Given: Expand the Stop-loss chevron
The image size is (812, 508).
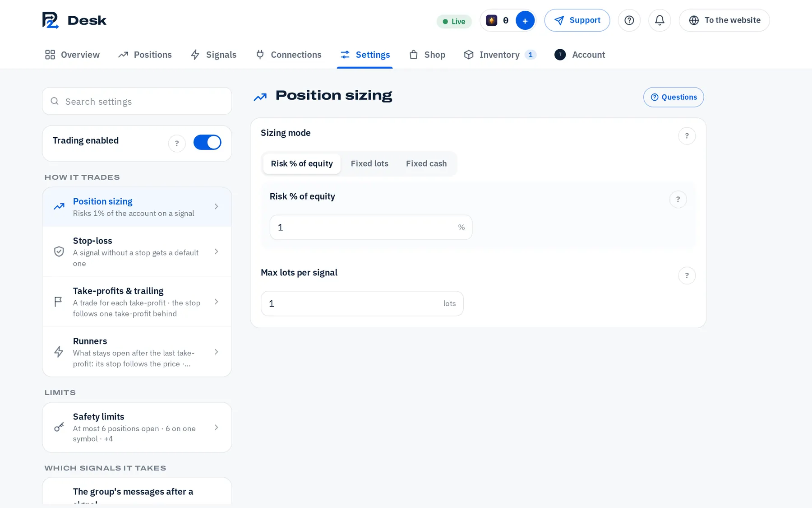Looking at the screenshot, I should pyautogui.click(x=217, y=252).
